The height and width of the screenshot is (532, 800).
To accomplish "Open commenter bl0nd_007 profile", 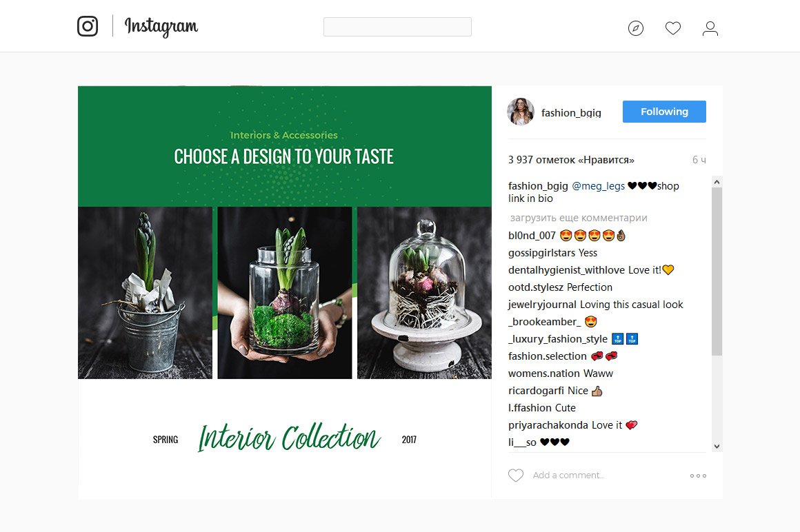I will coord(532,236).
